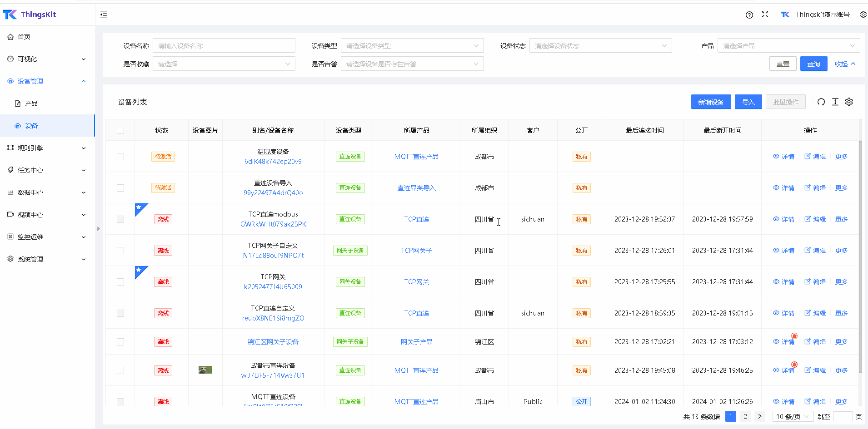
Task: Collapse the sidebar using the menu fold icon
Action: point(104,15)
